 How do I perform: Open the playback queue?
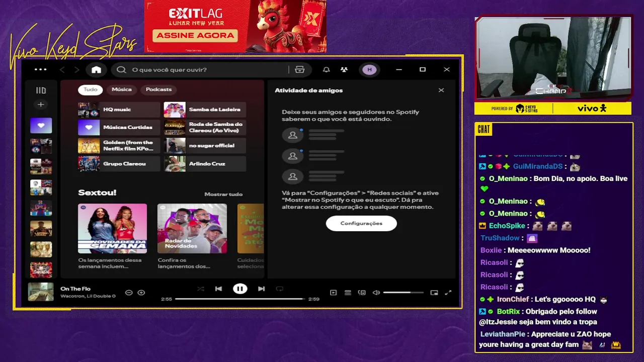click(x=348, y=293)
